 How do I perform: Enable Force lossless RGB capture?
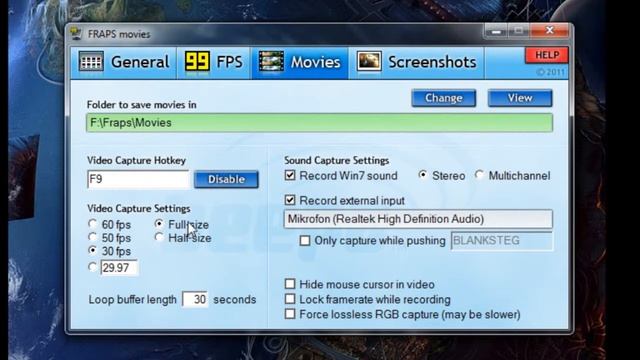point(290,314)
